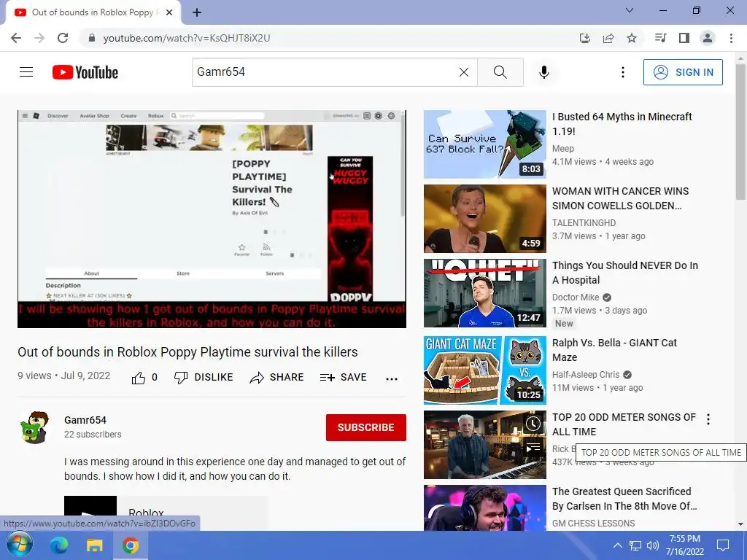Open Gamr654 channel name link
This screenshot has width=747, height=560.
pyautogui.click(x=85, y=420)
